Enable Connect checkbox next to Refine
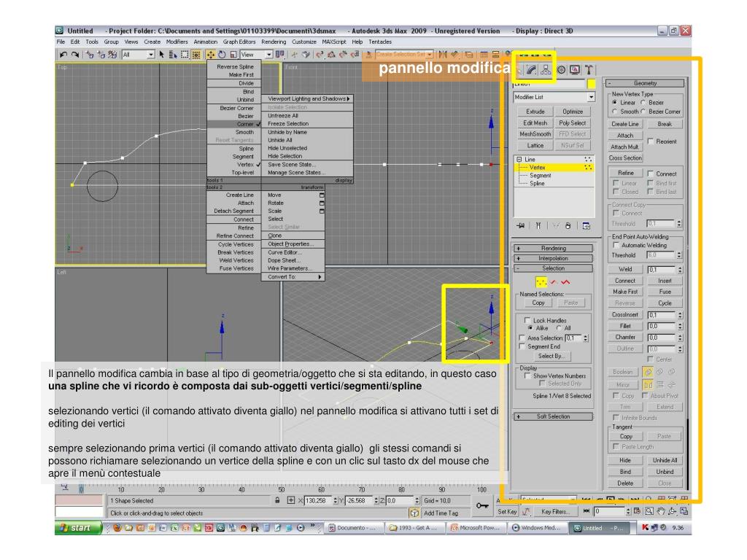Screen dimensions: 747x560 click(650, 174)
